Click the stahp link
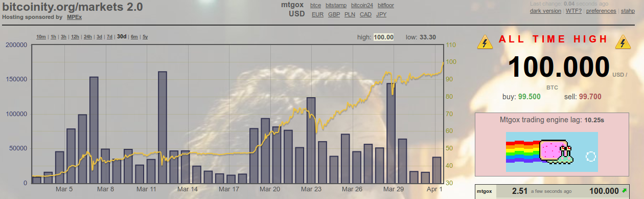This screenshot has width=644, height=199. pyautogui.click(x=628, y=11)
